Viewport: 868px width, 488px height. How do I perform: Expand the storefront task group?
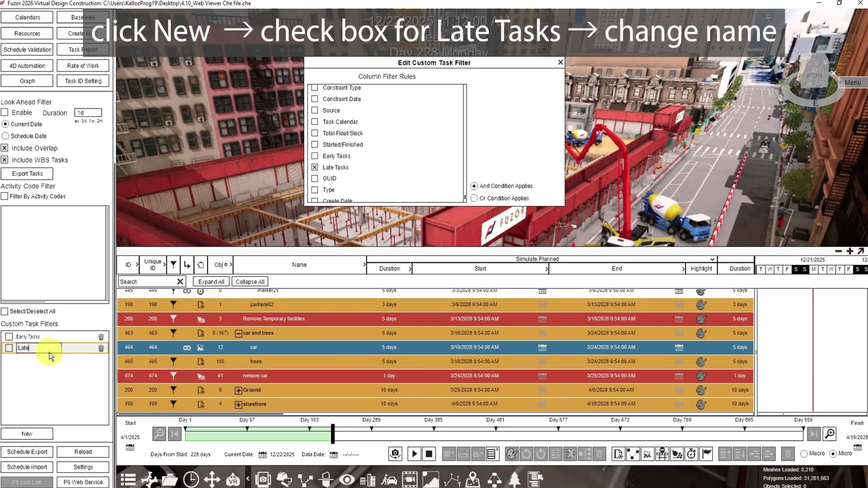coord(238,404)
